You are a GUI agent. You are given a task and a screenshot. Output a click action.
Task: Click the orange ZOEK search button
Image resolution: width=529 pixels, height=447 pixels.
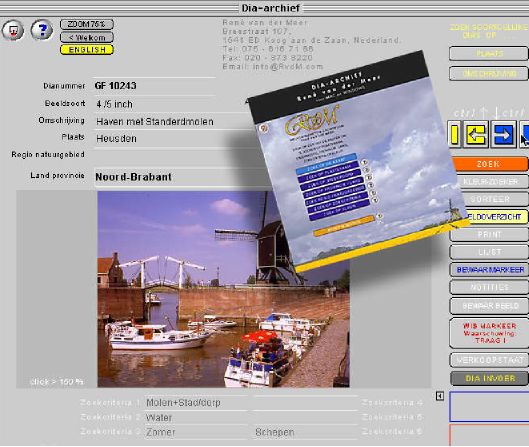click(490, 164)
